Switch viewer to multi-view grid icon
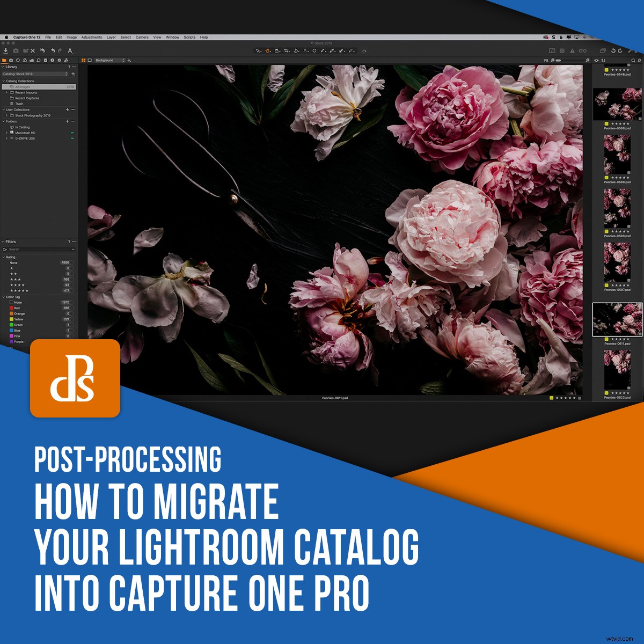Viewport: 644px width, 644px height. coord(83,60)
